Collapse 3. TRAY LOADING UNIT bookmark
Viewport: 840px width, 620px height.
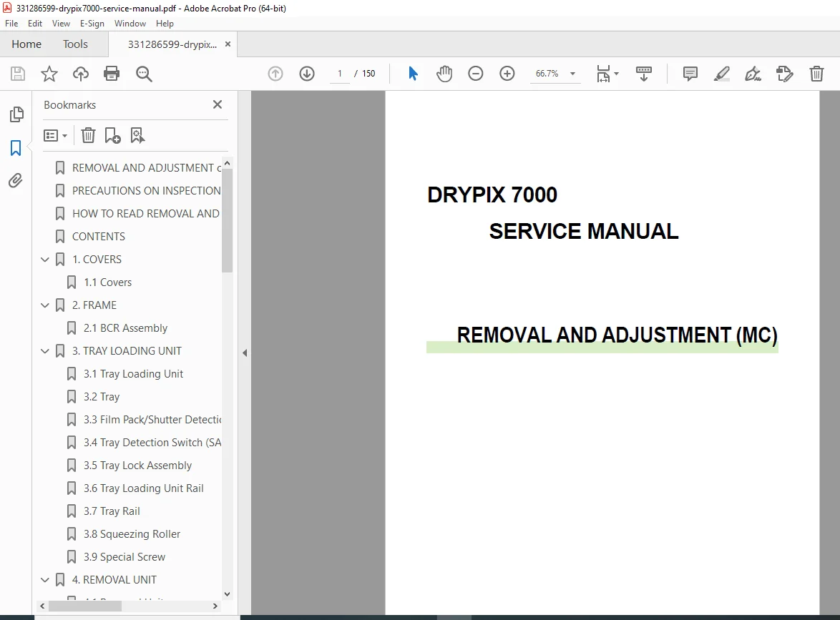45,351
